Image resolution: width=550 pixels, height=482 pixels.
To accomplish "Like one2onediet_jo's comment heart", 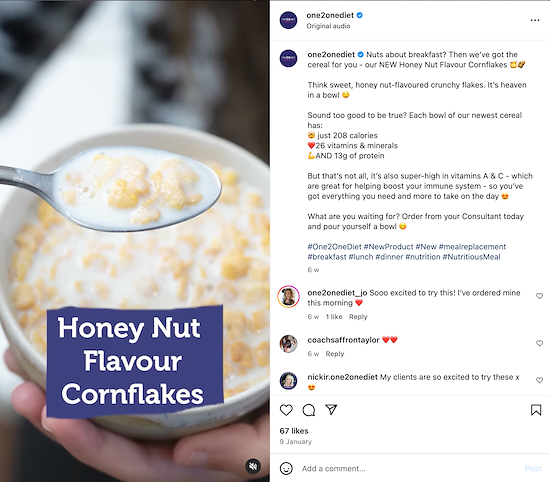I will point(539,296).
